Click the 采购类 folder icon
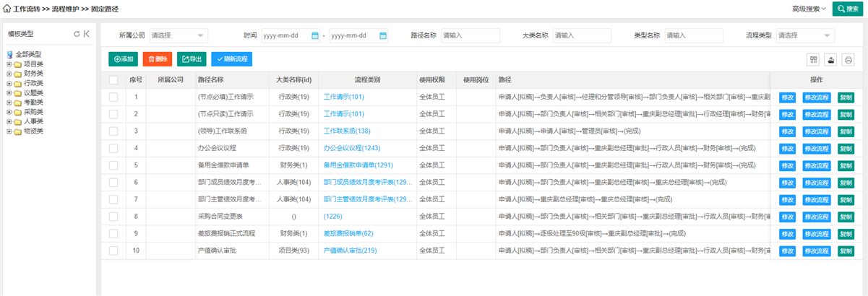868x296 pixels. click(x=17, y=112)
